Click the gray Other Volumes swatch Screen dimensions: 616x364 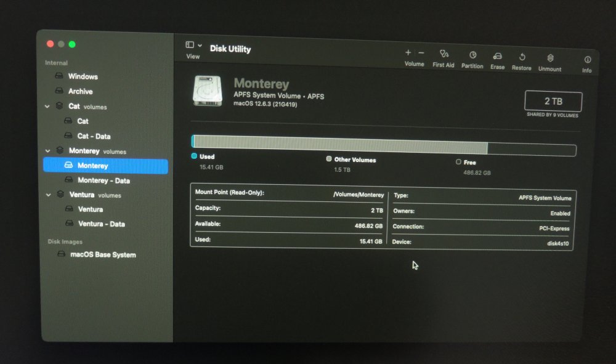(329, 159)
